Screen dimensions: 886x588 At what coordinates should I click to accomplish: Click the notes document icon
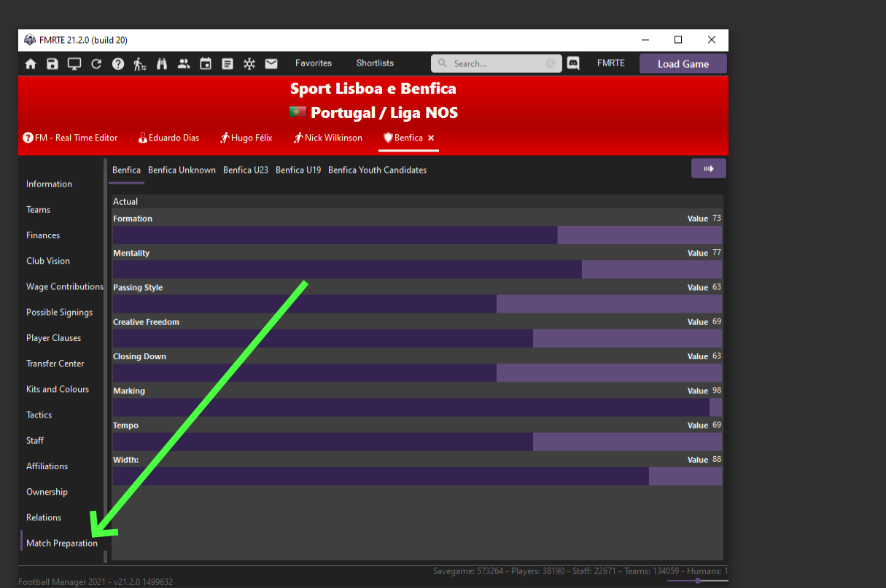(x=228, y=64)
